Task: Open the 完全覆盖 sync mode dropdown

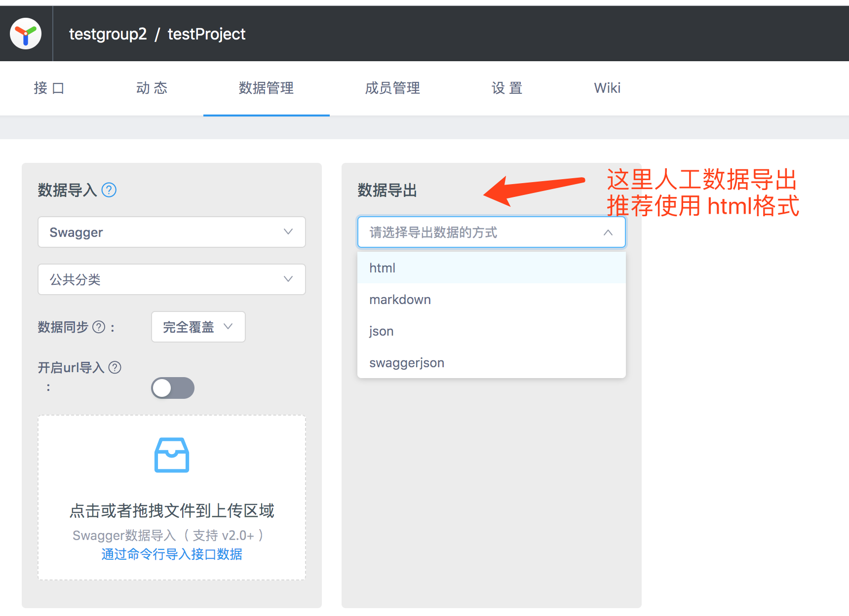Action: (198, 327)
